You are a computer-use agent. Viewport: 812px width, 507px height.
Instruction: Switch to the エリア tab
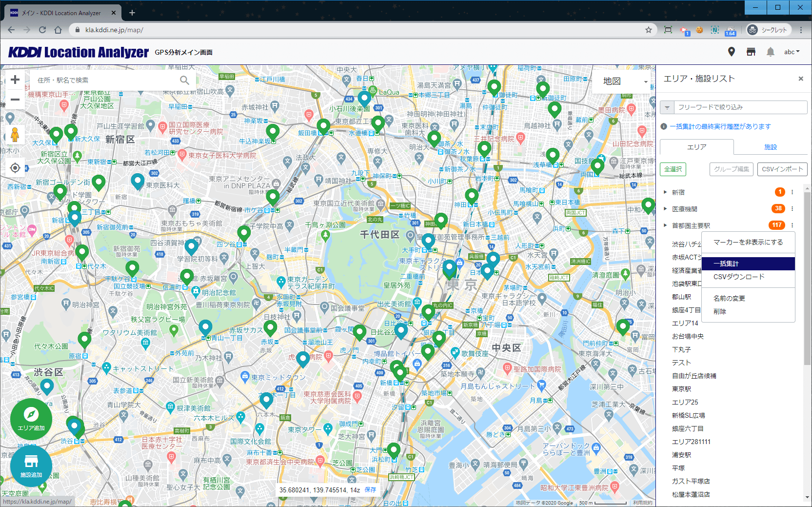tap(696, 147)
